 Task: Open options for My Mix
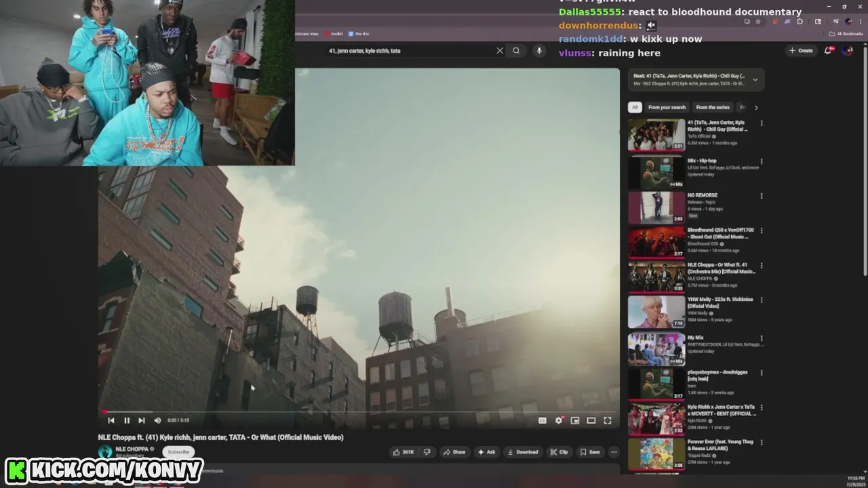[x=762, y=338]
